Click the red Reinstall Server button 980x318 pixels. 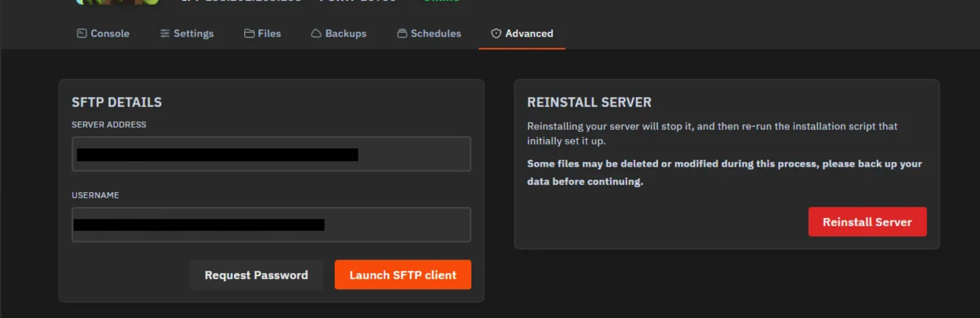click(867, 222)
